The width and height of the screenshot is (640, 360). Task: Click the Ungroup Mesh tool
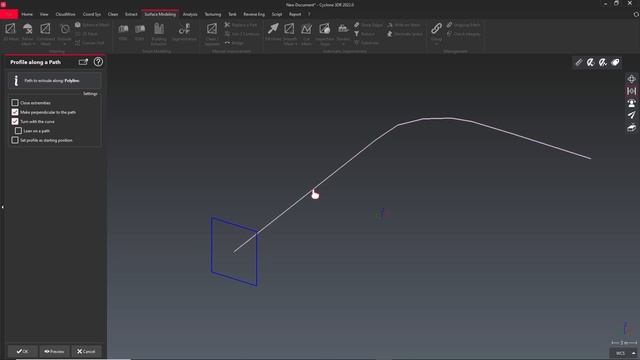[x=463, y=25]
